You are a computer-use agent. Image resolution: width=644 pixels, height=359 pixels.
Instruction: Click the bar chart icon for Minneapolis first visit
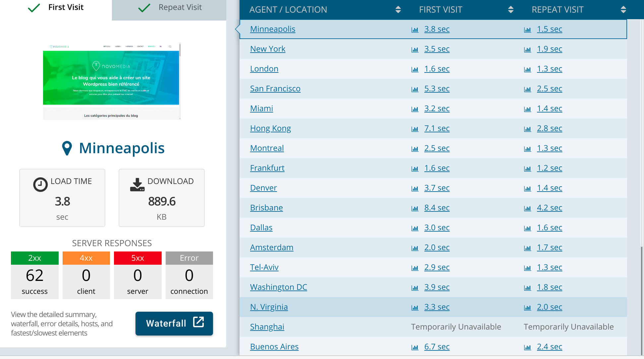click(x=414, y=29)
